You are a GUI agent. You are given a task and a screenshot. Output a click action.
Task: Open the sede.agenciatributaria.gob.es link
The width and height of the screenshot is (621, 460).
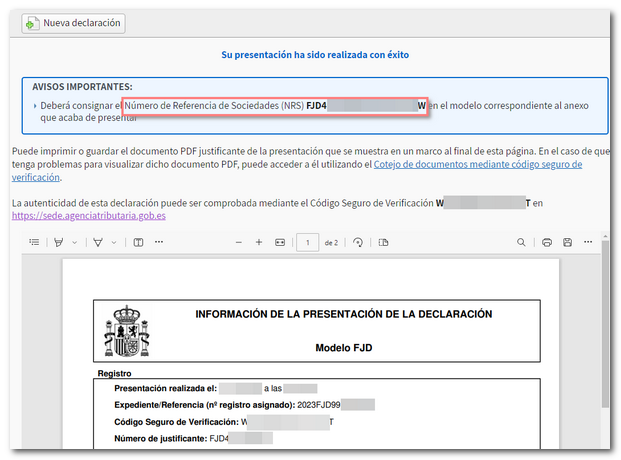point(89,216)
